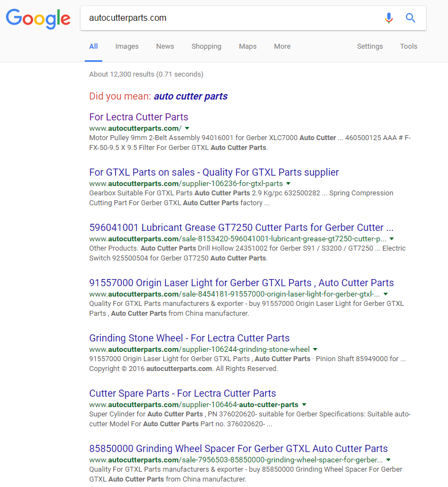The width and height of the screenshot is (448, 487).
Task: Select the All tab
Action: pos(94,47)
